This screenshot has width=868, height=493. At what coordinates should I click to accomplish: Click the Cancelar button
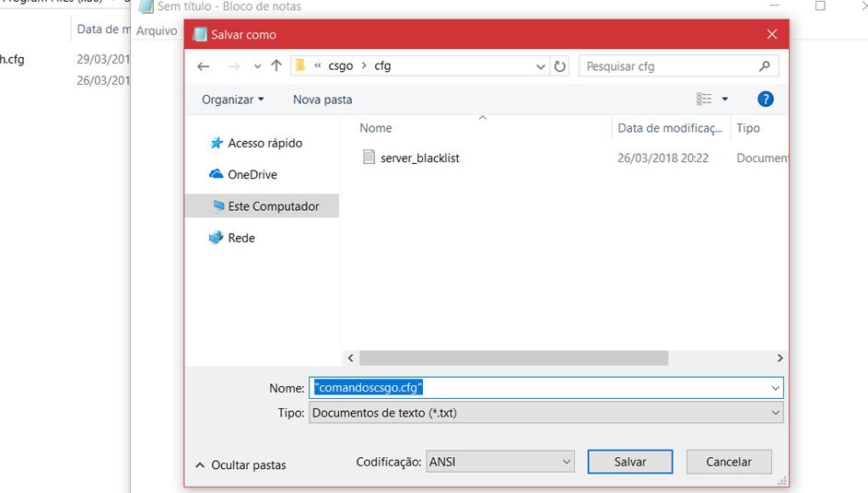[729, 462]
